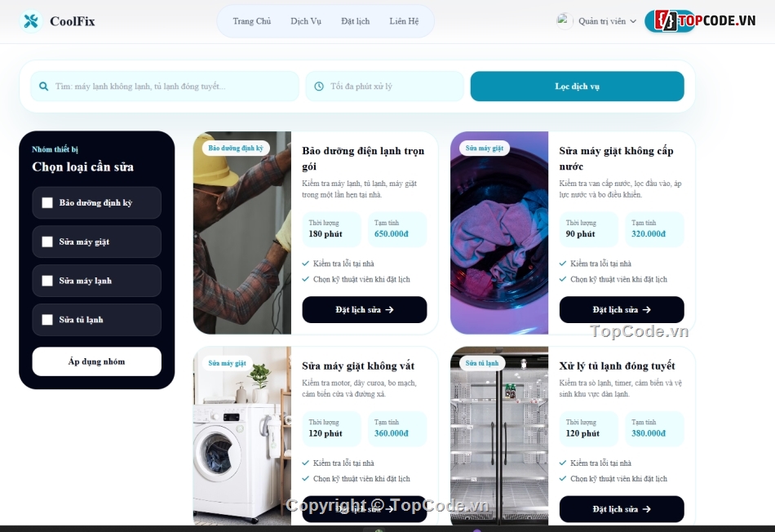Click the Sửa tủ lạnh badge
The image size is (775, 532).
(x=482, y=363)
